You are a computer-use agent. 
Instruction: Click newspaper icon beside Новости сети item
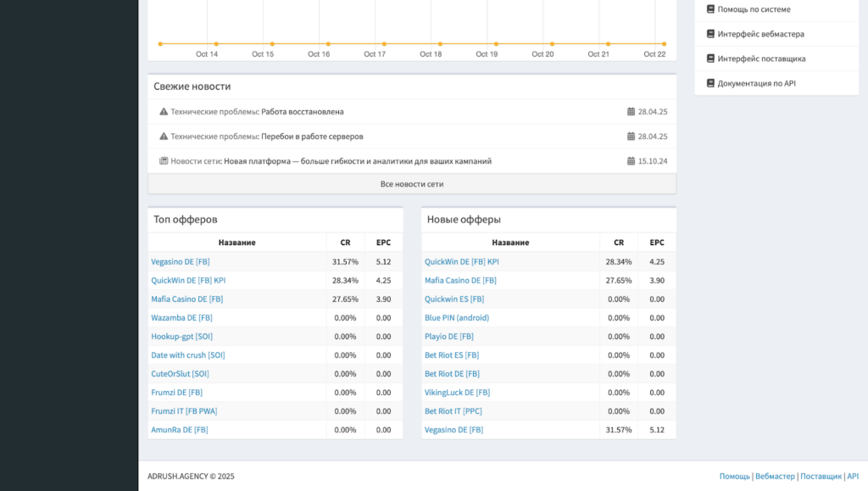[164, 161]
